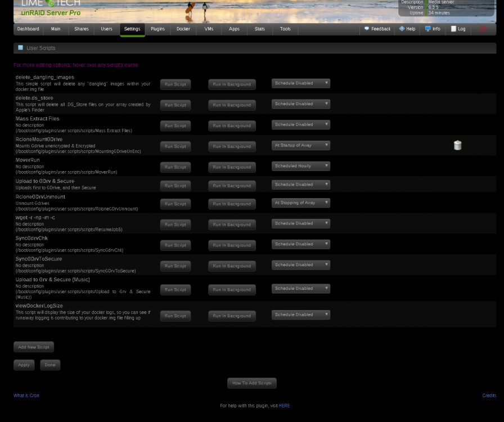This screenshot has height=422, width=504.
Task: Click the Add New Script button
Action: pos(34,347)
